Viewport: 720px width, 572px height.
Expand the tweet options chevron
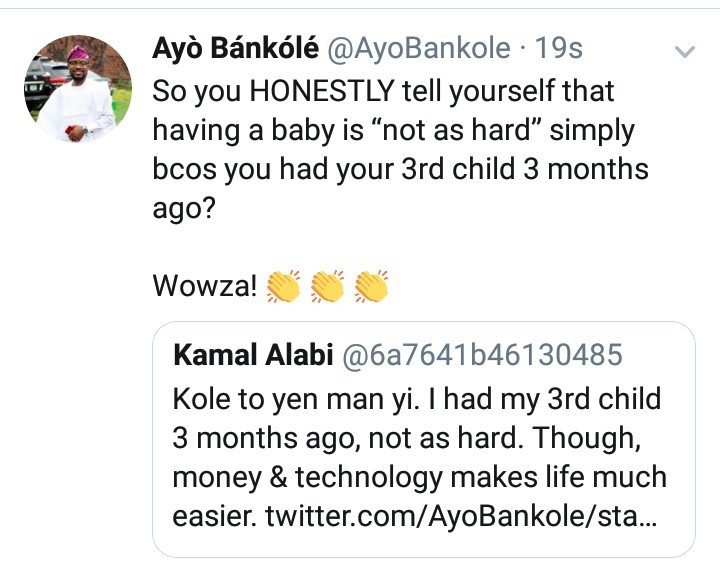tap(685, 51)
